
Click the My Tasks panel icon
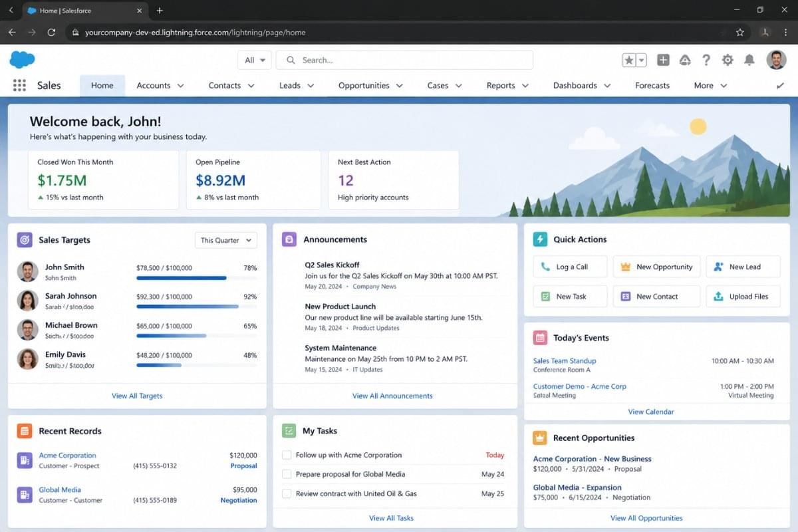[289, 431]
